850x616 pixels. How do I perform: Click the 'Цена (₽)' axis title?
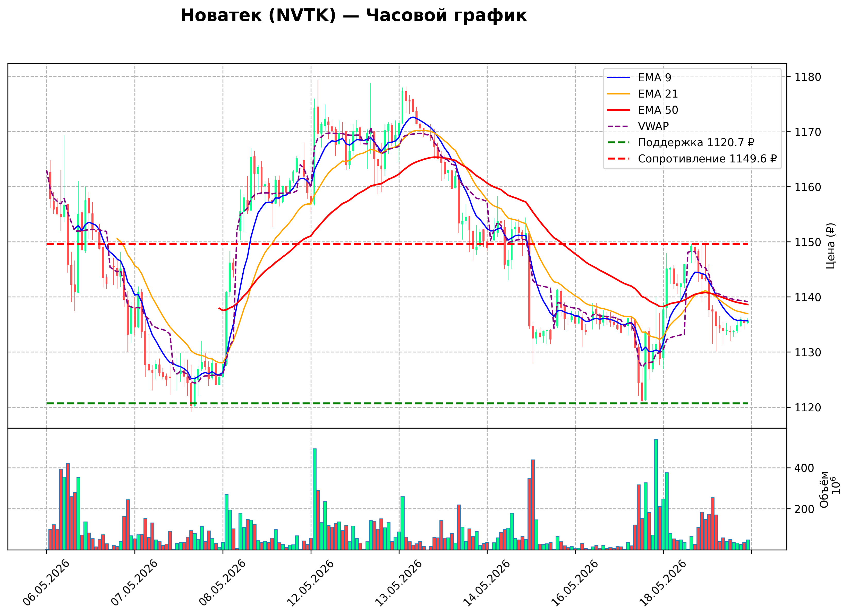[830, 246]
